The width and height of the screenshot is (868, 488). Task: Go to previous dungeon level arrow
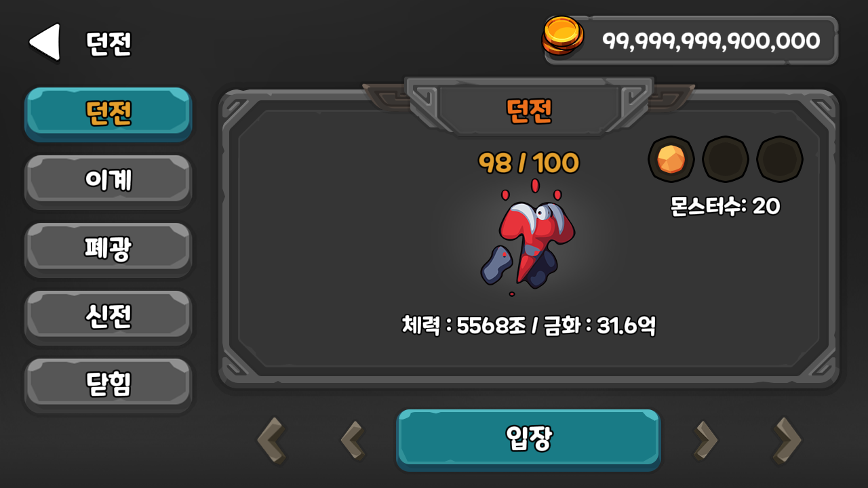353,440
